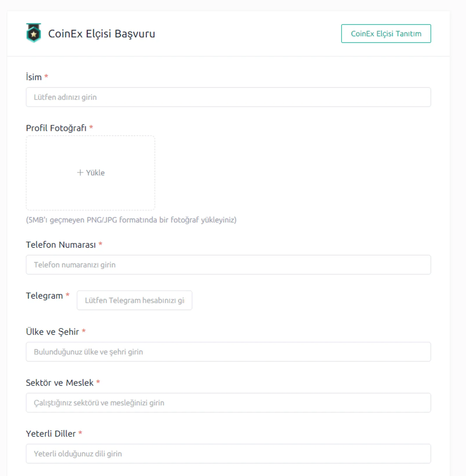Focus the Ülke ve Şehir input

(228, 352)
